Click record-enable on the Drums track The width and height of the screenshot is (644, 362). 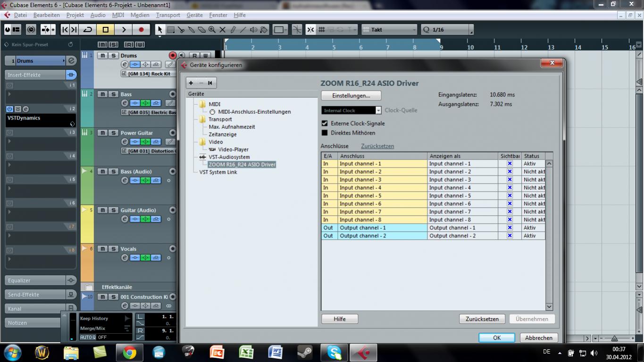(x=173, y=56)
